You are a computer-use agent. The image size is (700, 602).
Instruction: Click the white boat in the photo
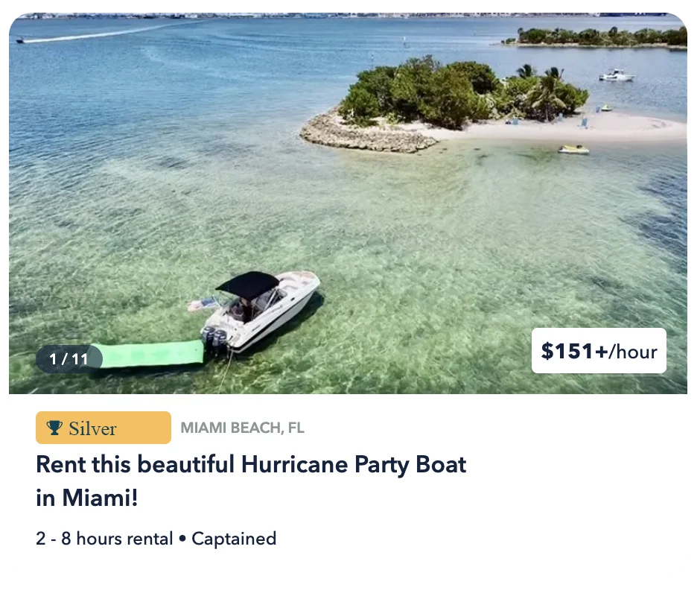(x=261, y=311)
